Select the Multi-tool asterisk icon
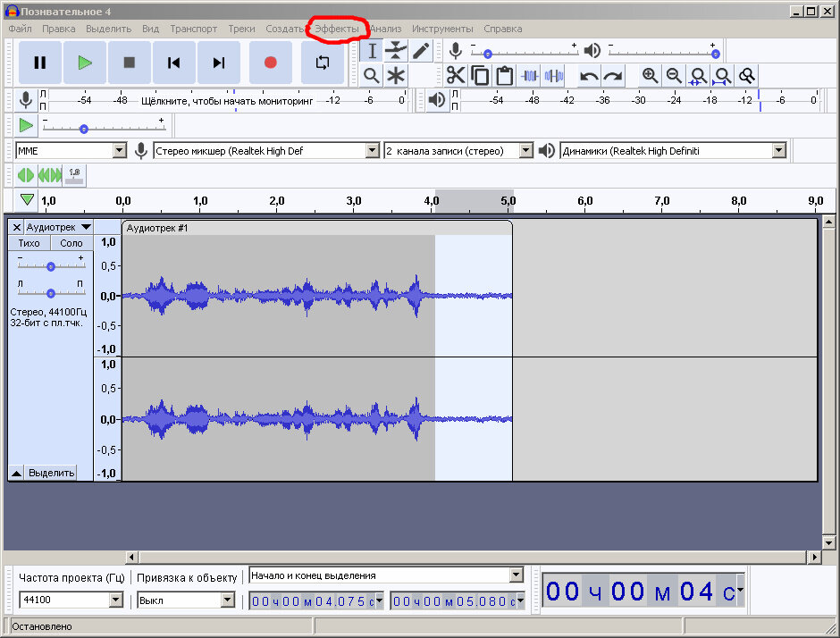 (x=396, y=76)
